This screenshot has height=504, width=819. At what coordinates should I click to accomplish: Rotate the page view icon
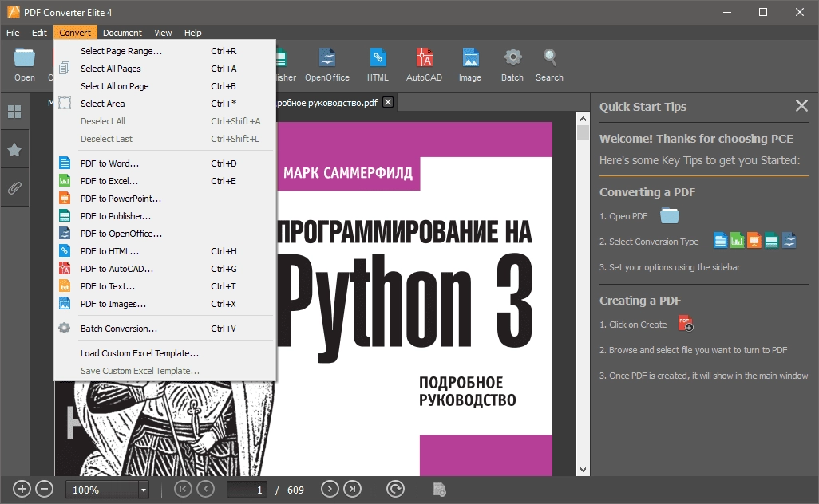(x=395, y=489)
